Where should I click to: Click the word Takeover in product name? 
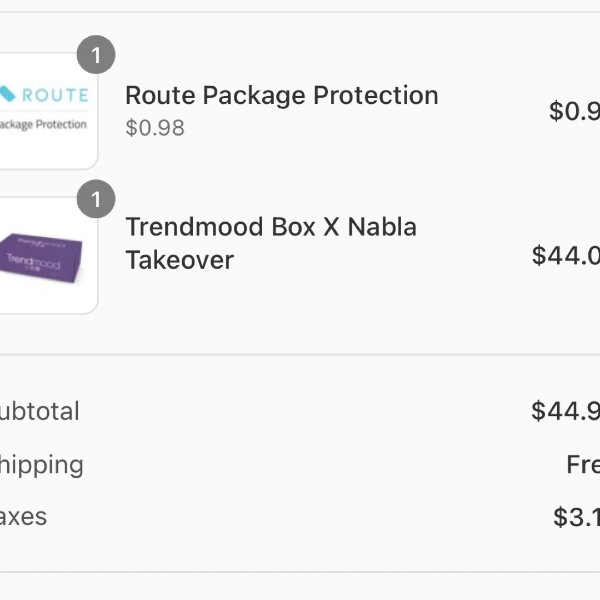[179, 260]
